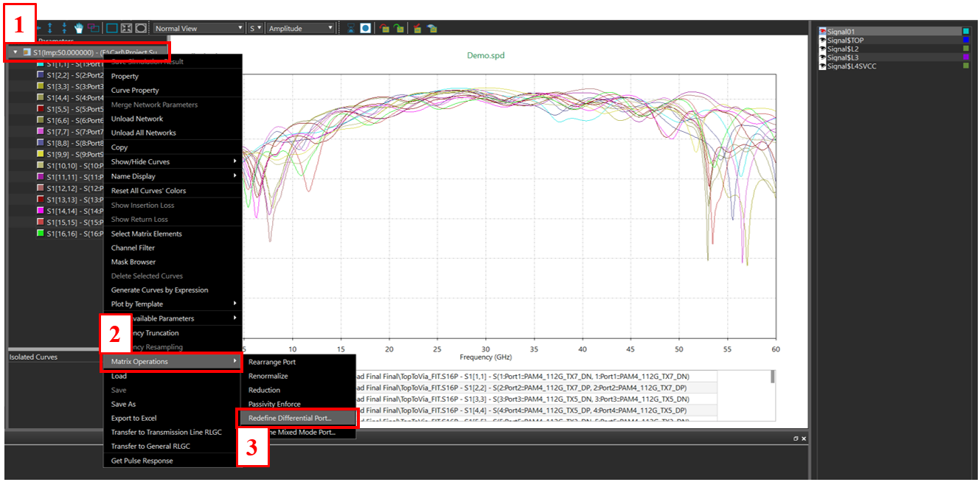Choose Transfer to Transmission Line RLGC
Viewport: 980px width, 482px height.
point(173,432)
